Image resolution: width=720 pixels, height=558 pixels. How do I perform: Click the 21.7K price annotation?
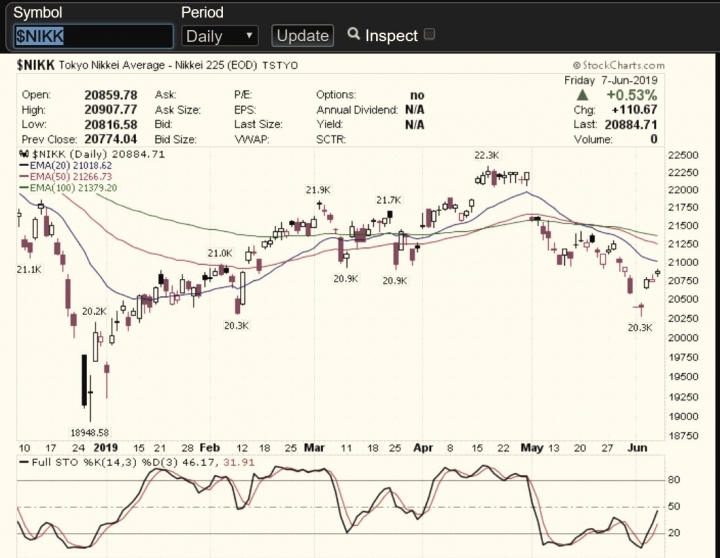pos(389,200)
